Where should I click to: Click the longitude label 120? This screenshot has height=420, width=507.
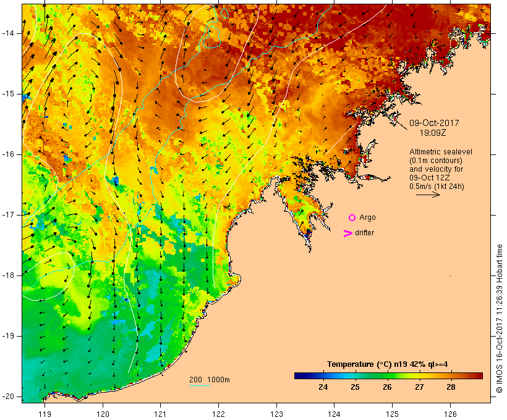103,414
